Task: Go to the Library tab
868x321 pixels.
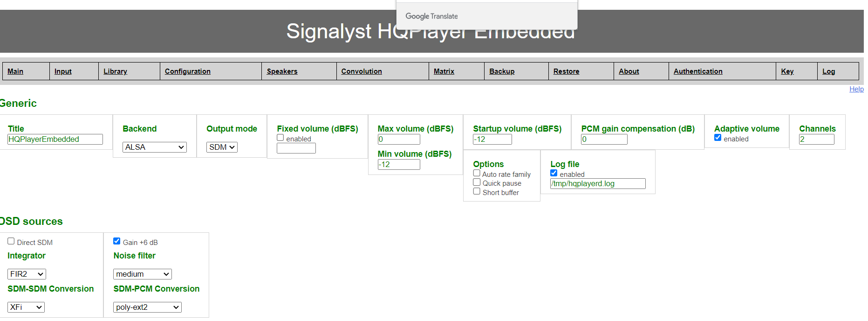Action: [x=115, y=71]
